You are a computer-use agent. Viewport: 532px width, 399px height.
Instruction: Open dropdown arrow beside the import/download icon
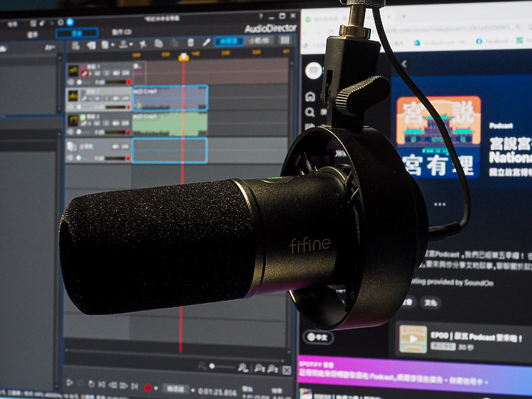pos(131,44)
